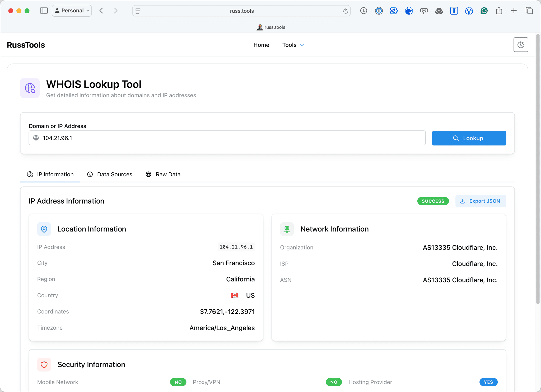The width and height of the screenshot is (541, 392).
Task: Click the 1Password extension icon
Action: pyautogui.click(x=379, y=11)
